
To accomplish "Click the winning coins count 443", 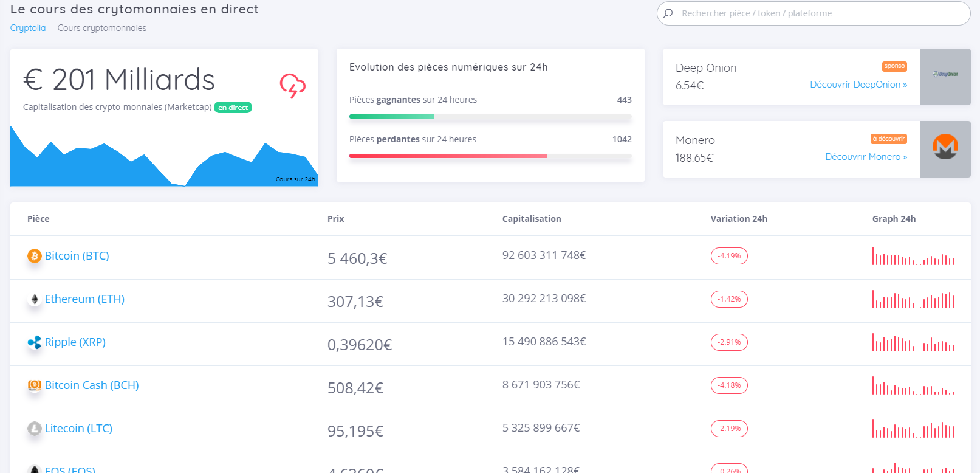I will click(x=625, y=100).
